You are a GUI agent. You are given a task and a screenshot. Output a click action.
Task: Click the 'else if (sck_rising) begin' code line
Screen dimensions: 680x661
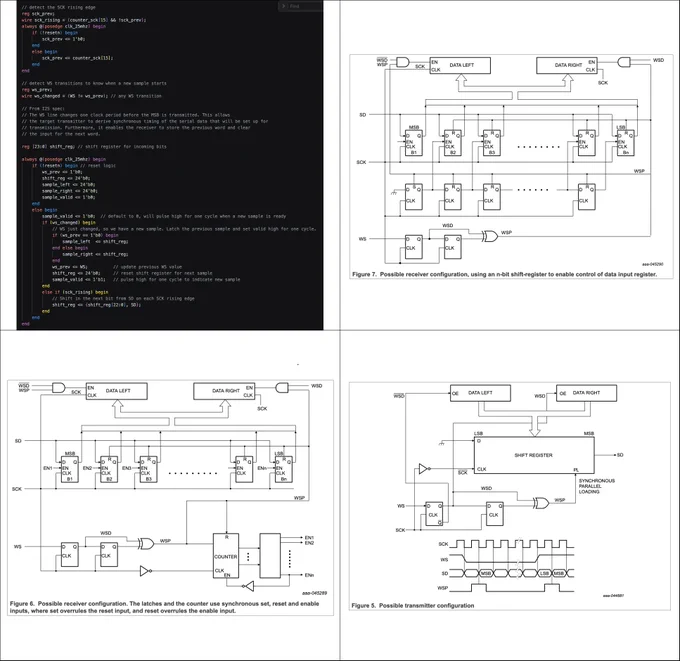[75, 292]
